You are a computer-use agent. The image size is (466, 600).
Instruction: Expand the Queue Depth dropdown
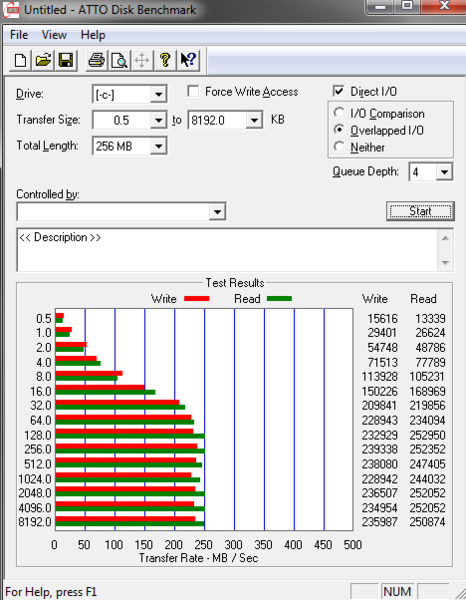click(x=444, y=172)
